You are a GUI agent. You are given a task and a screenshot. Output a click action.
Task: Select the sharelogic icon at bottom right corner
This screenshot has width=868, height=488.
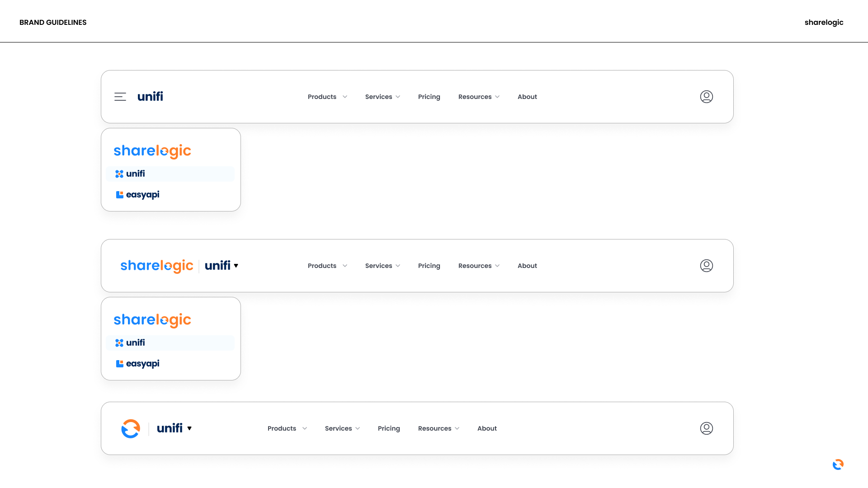pos(838,464)
